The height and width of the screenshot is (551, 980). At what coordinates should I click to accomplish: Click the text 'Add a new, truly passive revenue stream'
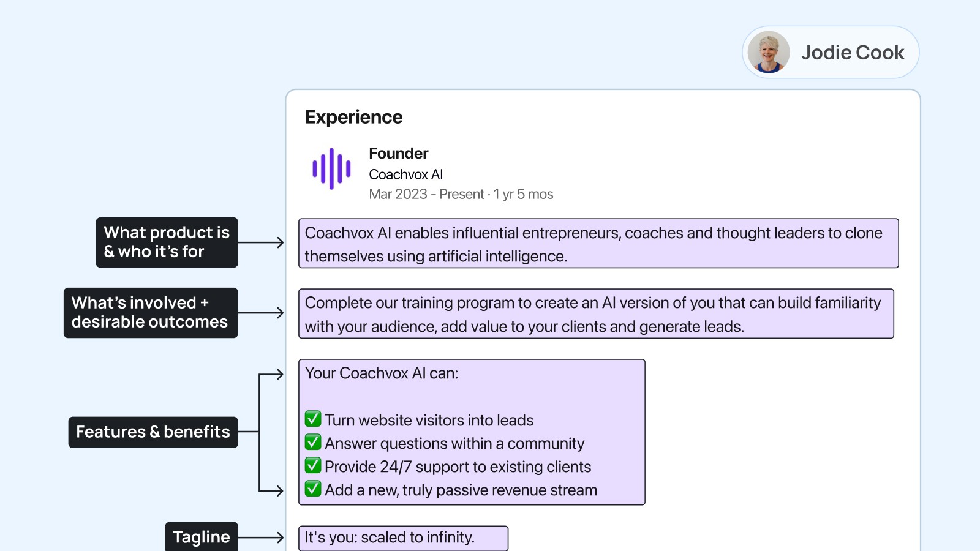point(461,490)
